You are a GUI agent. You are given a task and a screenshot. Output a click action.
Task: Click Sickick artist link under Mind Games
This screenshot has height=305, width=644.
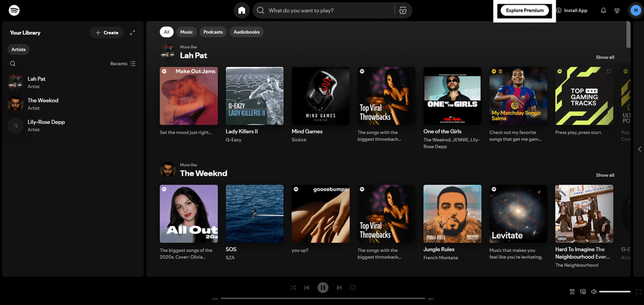[299, 140]
